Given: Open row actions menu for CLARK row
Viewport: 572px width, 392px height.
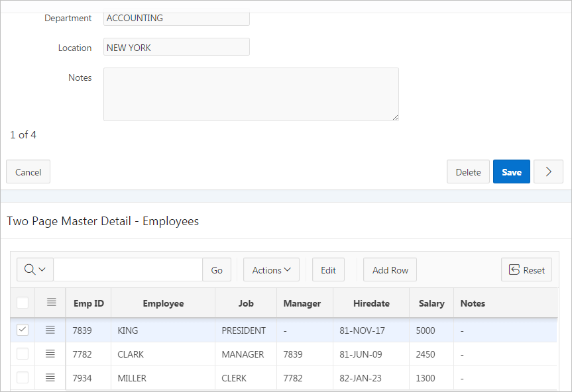Looking at the screenshot, I should [51, 354].
